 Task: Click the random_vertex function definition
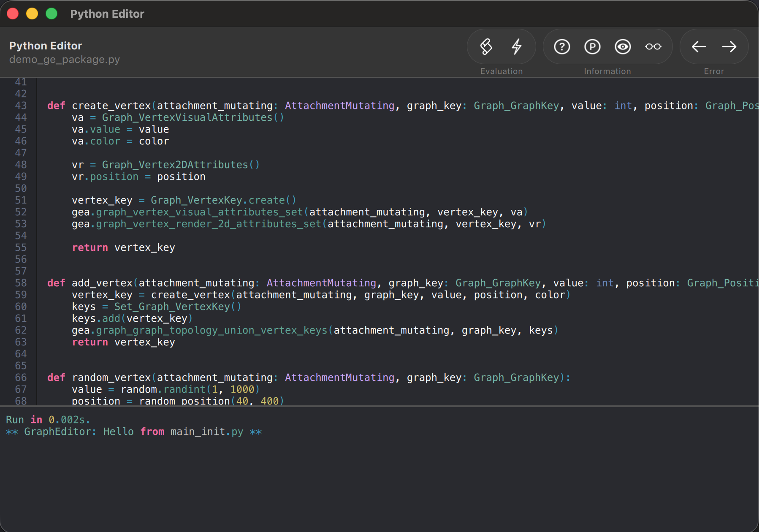tap(111, 377)
